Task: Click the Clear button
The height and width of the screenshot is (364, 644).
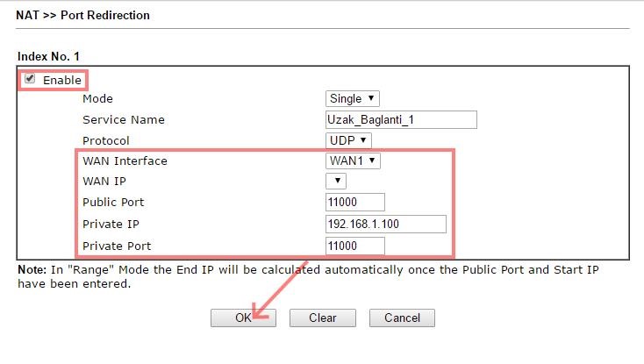Action: tap(323, 318)
